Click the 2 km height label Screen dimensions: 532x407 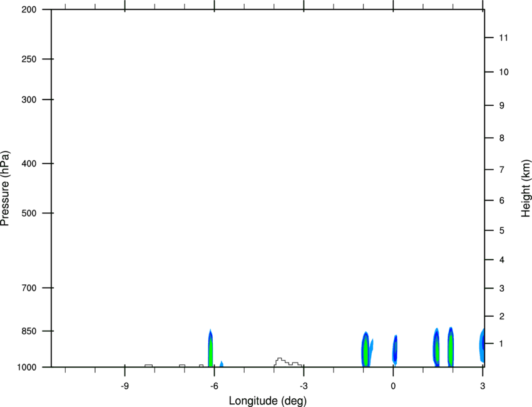tap(501, 316)
